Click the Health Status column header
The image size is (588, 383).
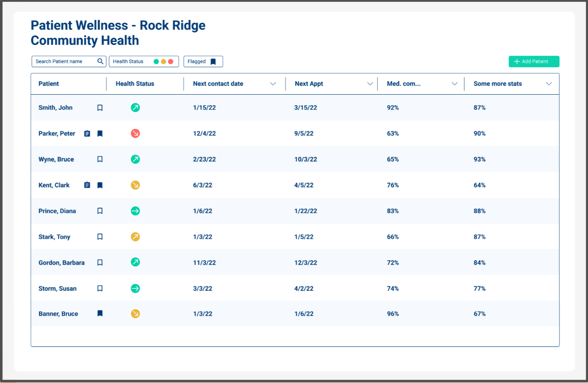(135, 84)
